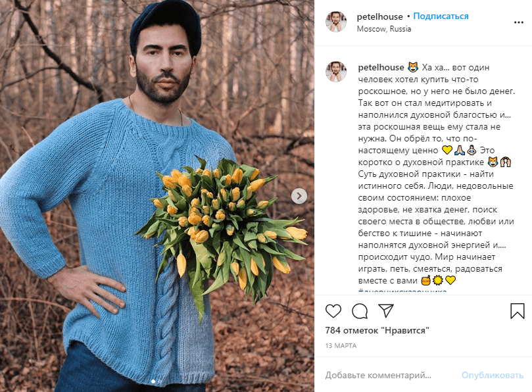Open petelhouse username in caption
Image resolution: width=532 pixels, height=392 pixels.
pyautogui.click(x=381, y=68)
